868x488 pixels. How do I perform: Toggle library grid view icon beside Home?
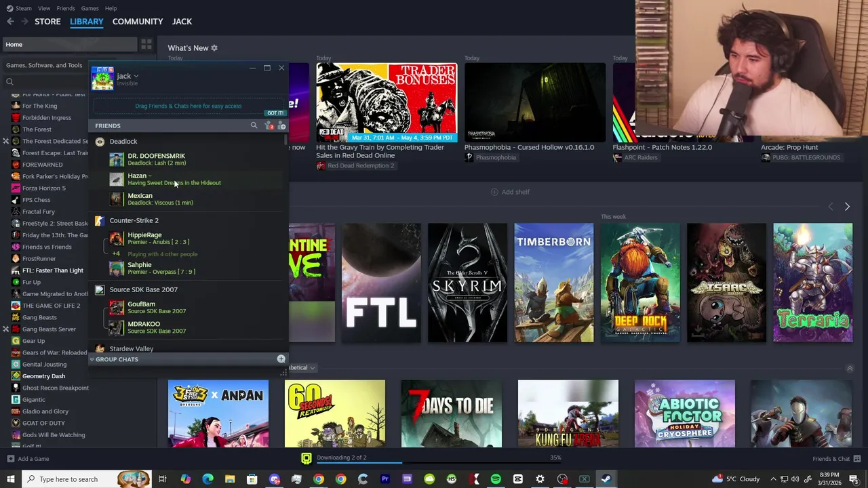[146, 45]
